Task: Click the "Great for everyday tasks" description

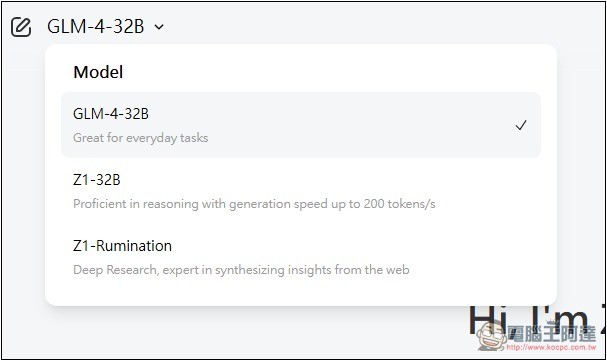Action: coord(141,138)
